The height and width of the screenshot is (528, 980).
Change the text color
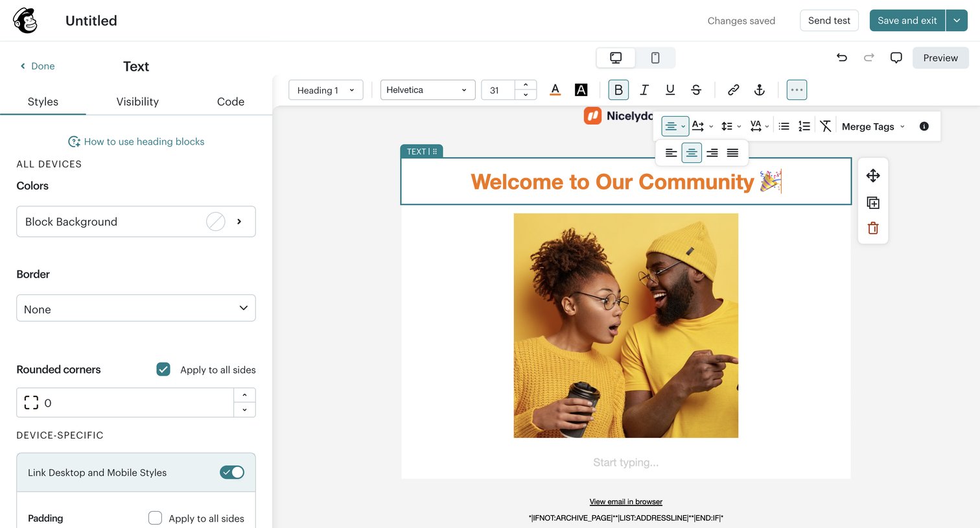click(555, 90)
